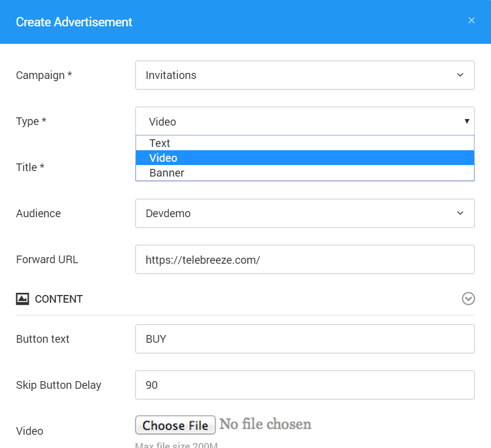Dismiss the dialog with the X icon
Image resolution: width=491 pixels, height=448 pixels.
[x=471, y=20]
